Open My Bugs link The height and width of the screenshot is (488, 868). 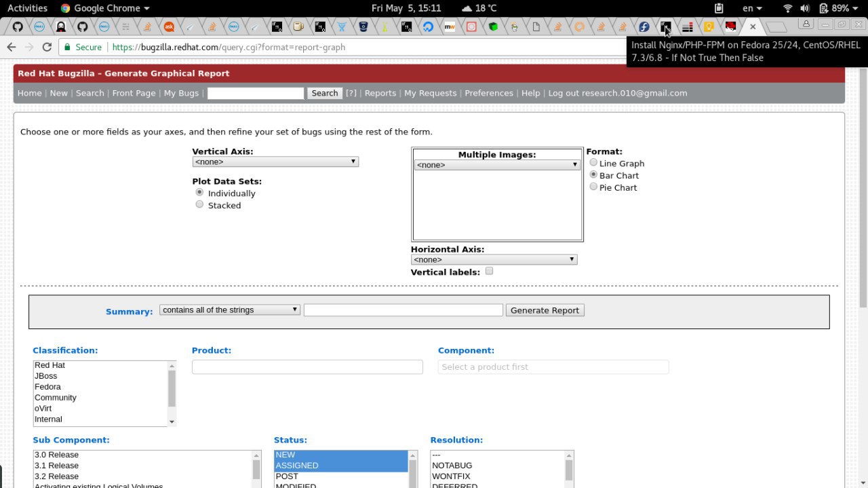click(x=182, y=93)
